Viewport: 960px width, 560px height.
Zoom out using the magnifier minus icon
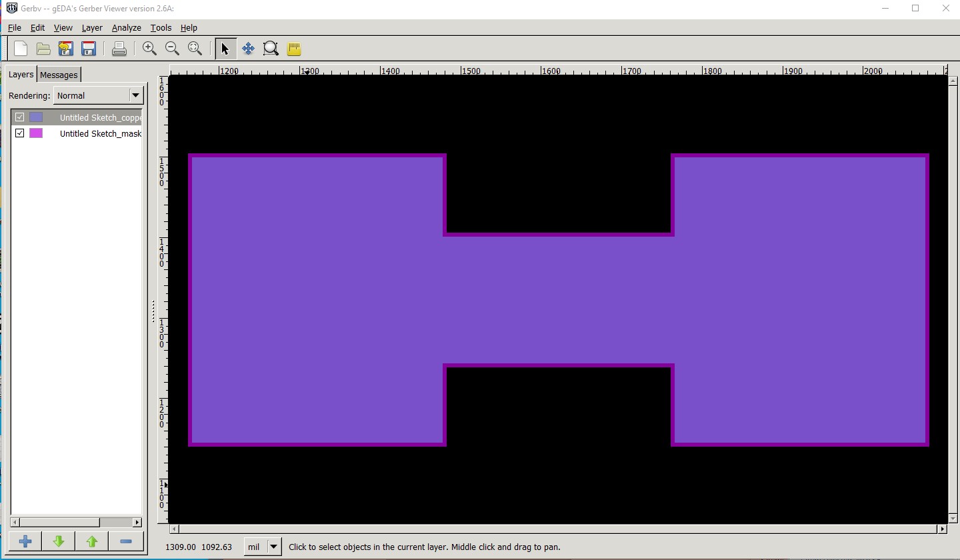(x=172, y=49)
